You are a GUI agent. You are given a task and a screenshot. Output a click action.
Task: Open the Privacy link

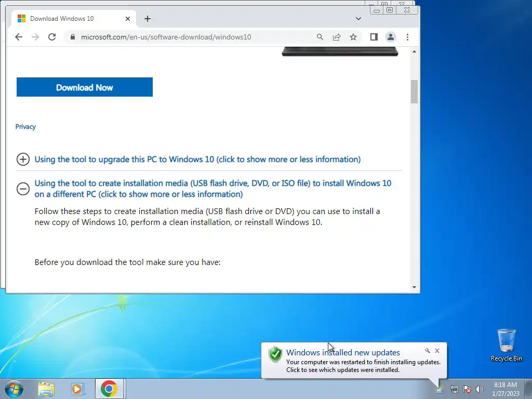click(25, 127)
